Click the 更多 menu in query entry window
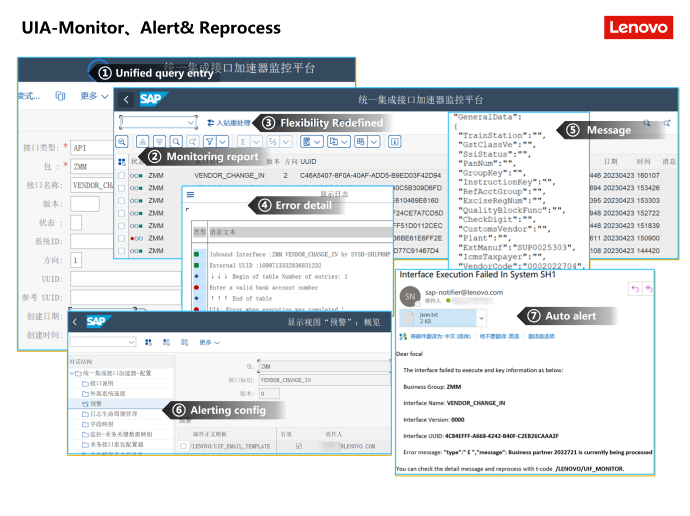This screenshot has width=690, height=516. [94, 95]
